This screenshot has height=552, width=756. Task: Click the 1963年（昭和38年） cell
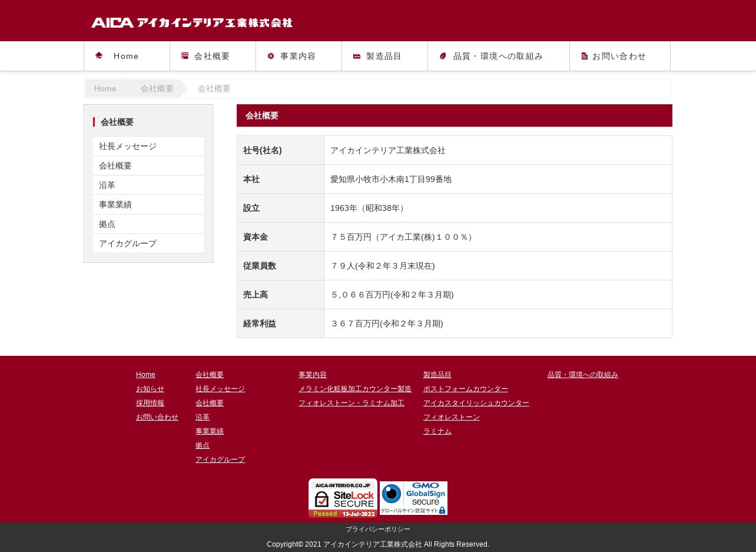pos(498,208)
